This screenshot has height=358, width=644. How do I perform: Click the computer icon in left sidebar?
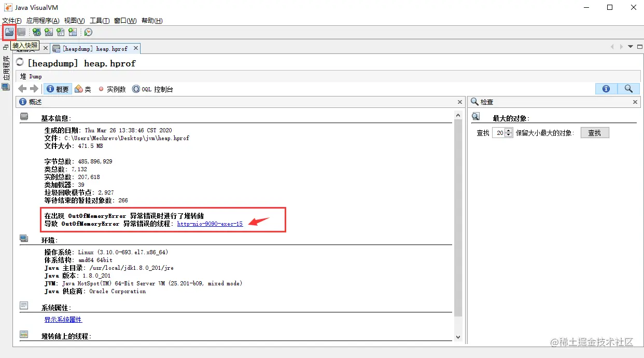coord(6,87)
